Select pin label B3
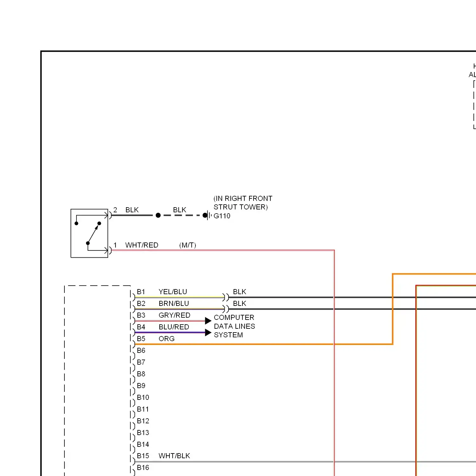Viewport: 476px width, 476px height. pyautogui.click(x=141, y=315)
